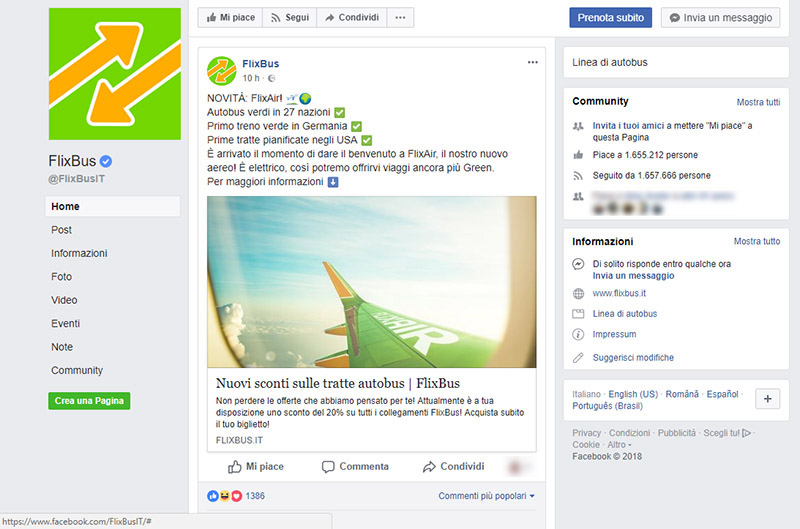This screenshot has height=529, width=800.
Task: Switch language to English (US)
Action: (633, 394)
